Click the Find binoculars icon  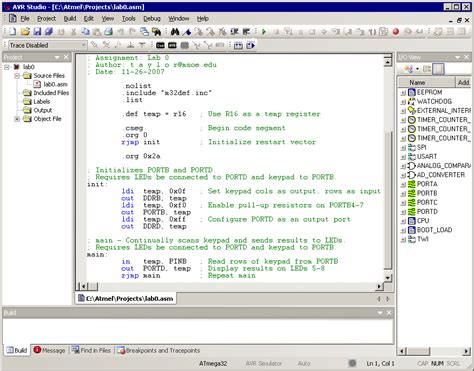point(175,32)
